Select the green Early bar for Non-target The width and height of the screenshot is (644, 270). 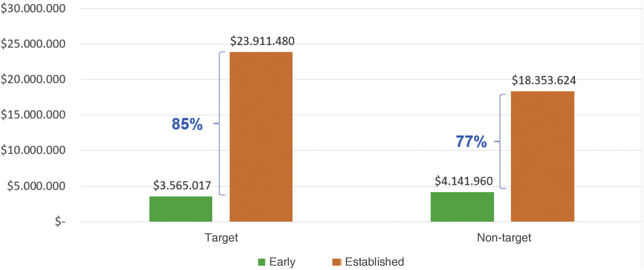[x=462, y=207]
